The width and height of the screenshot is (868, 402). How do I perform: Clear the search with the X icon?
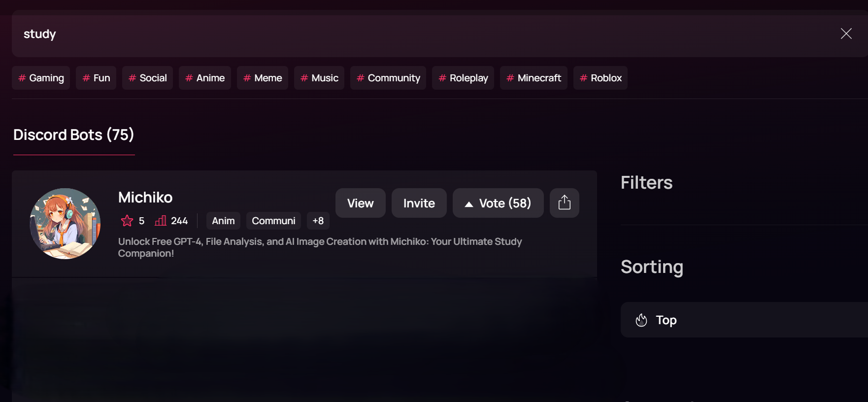846,33
